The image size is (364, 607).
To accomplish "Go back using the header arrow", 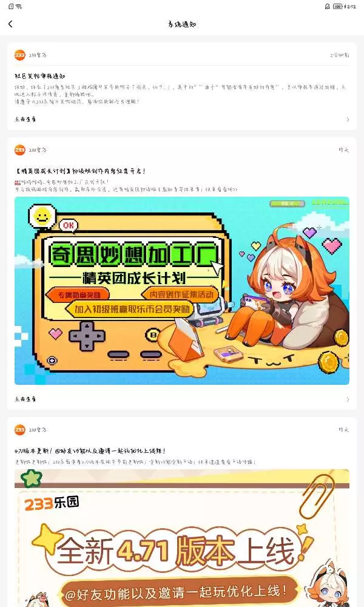I will coord(10,24).
